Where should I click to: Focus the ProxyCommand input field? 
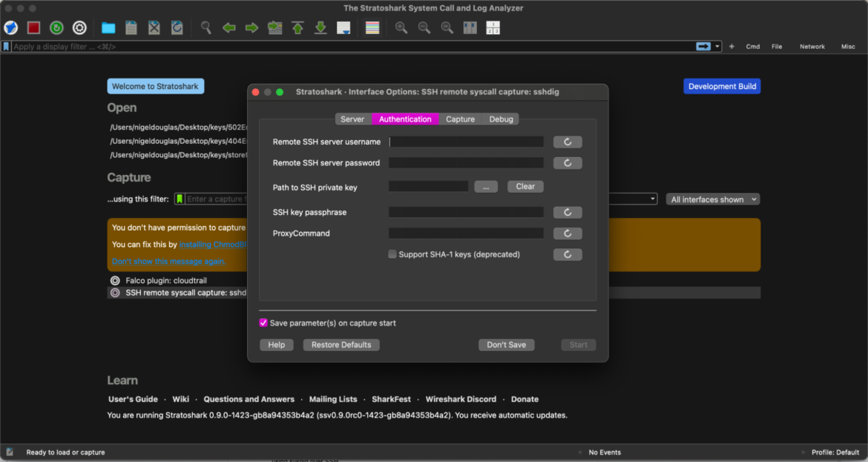point(466,234)
